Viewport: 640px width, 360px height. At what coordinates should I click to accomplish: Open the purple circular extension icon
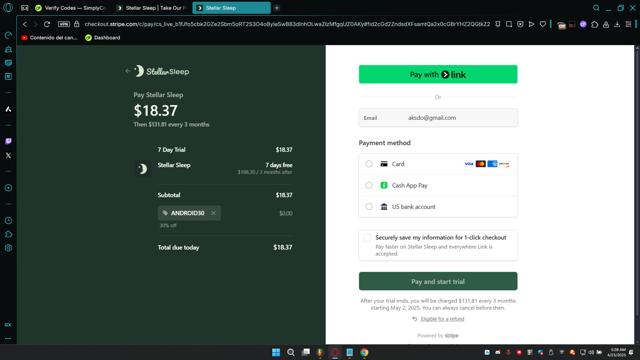(583, 24)
